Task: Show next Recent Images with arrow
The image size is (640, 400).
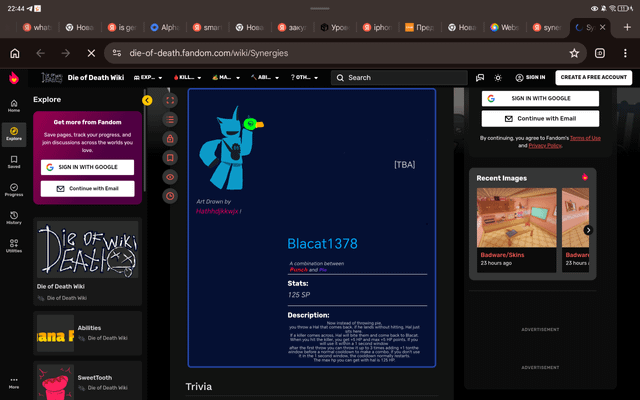Action: [588, 230]
